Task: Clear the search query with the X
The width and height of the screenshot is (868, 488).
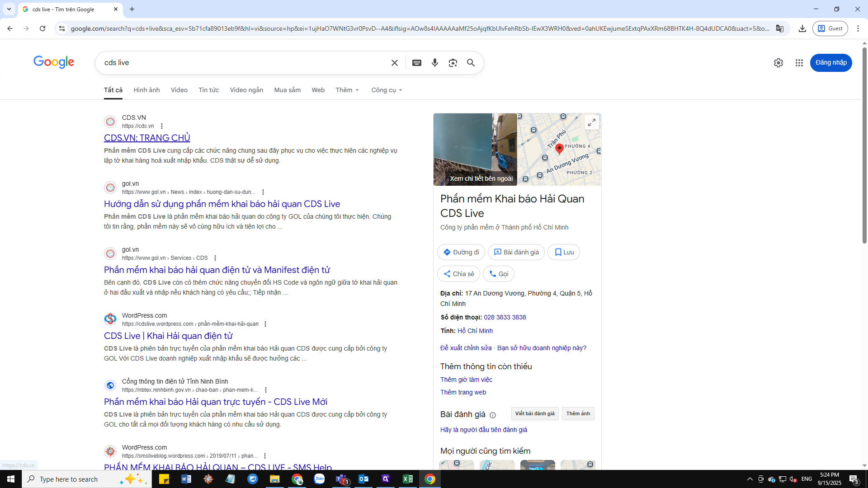Action: [x=394, y=62]
